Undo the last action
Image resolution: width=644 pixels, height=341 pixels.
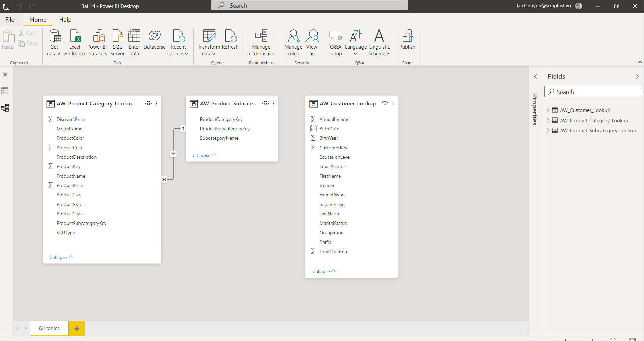pyautogui.click(x=19, y=6)
